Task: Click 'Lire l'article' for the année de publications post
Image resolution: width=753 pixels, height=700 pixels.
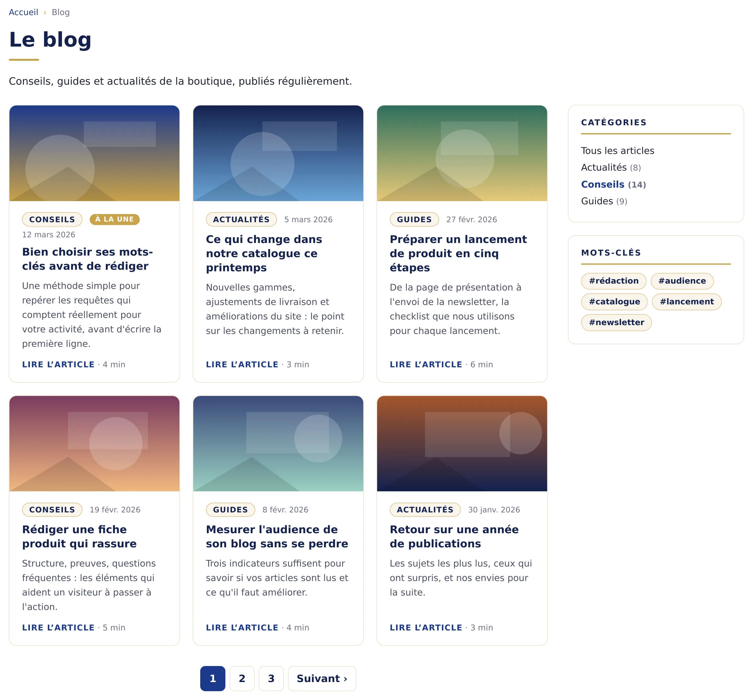Action: tap(426, 628)
